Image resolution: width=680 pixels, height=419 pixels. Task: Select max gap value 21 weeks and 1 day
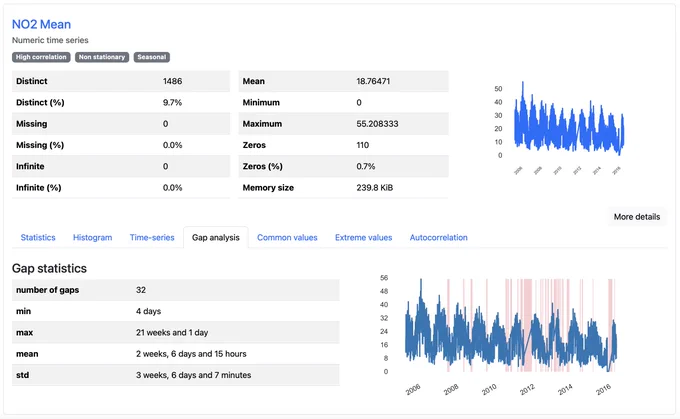(x=172, y=332)
